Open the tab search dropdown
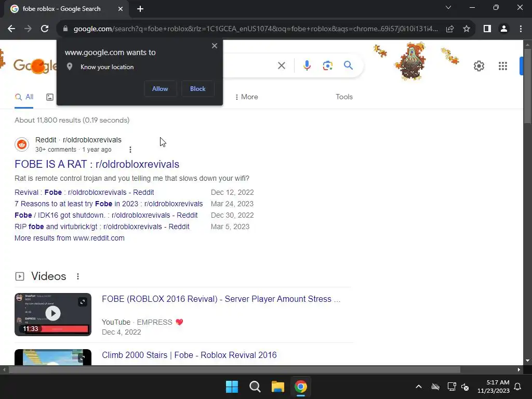Screen dimensions: 532x399 click(448, 7)
